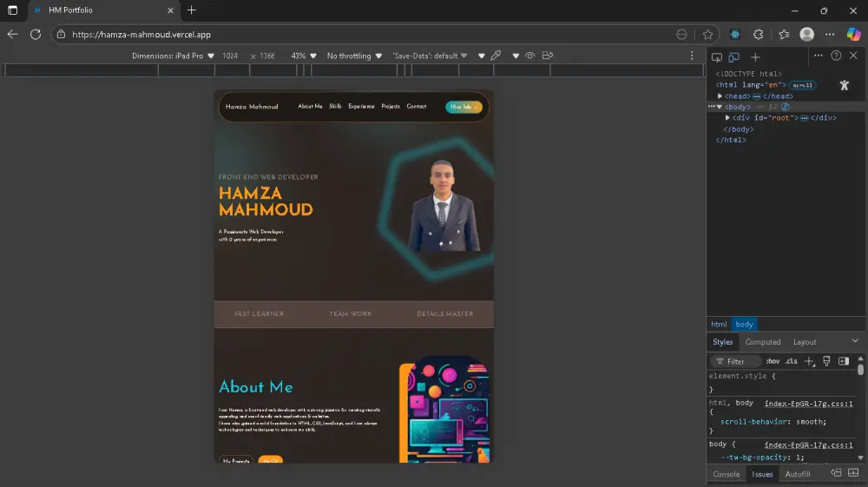Image resolution: width=868 pixels, height=487 pixels.
Task: Reload the page with the refresh icon
Action: 36,35
